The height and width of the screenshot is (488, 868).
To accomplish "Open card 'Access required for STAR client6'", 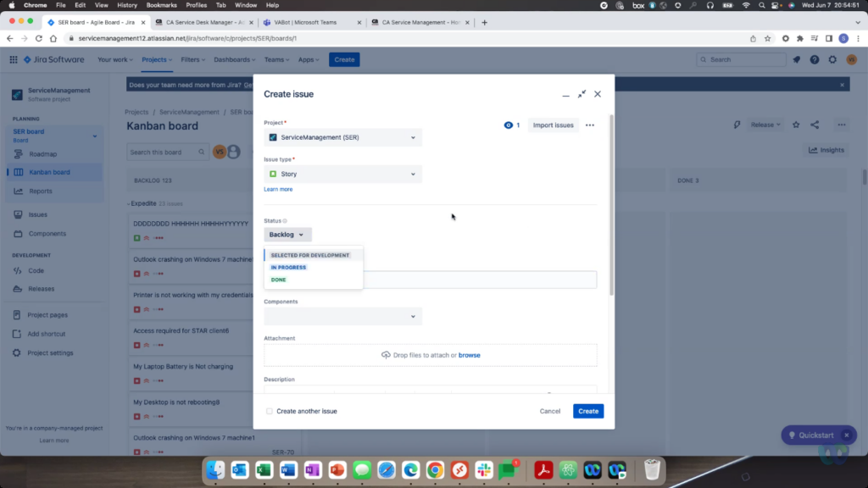I will click(x=181, y=331).
